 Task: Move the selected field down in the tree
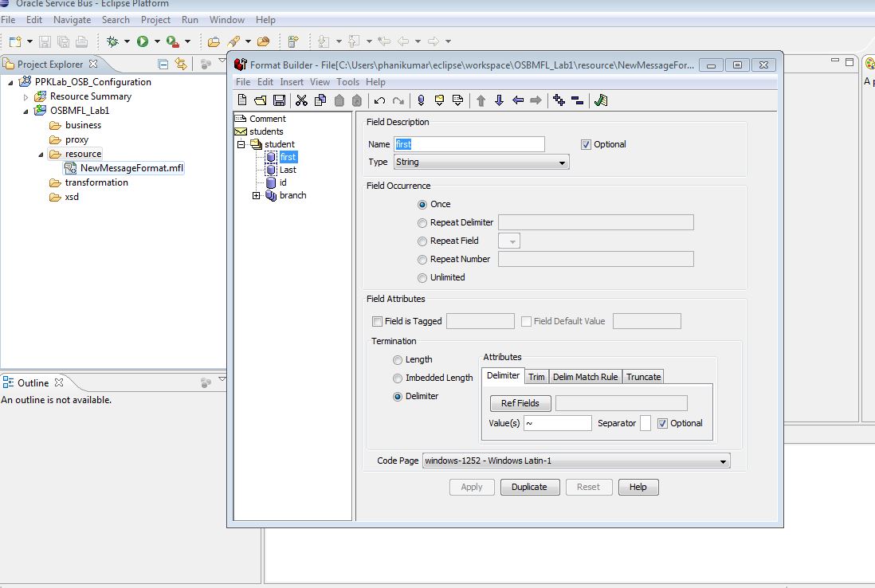tap(499, 100)
